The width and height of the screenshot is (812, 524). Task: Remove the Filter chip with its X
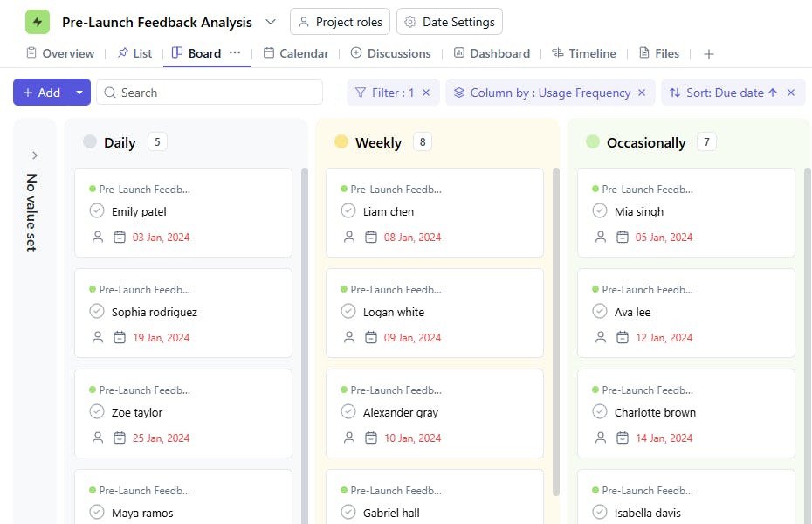tap(426, 93)
